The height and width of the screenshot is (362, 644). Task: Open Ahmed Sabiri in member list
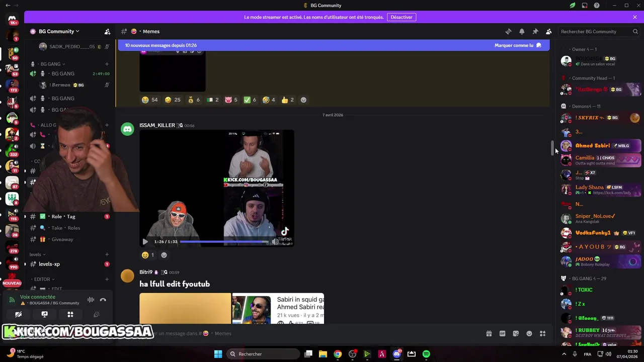601,146
